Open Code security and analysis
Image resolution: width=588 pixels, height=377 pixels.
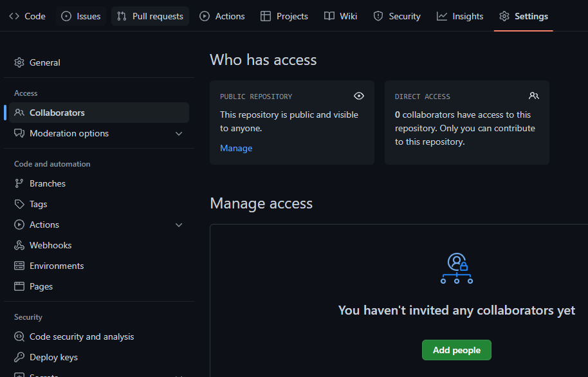(x=99, y=336)
